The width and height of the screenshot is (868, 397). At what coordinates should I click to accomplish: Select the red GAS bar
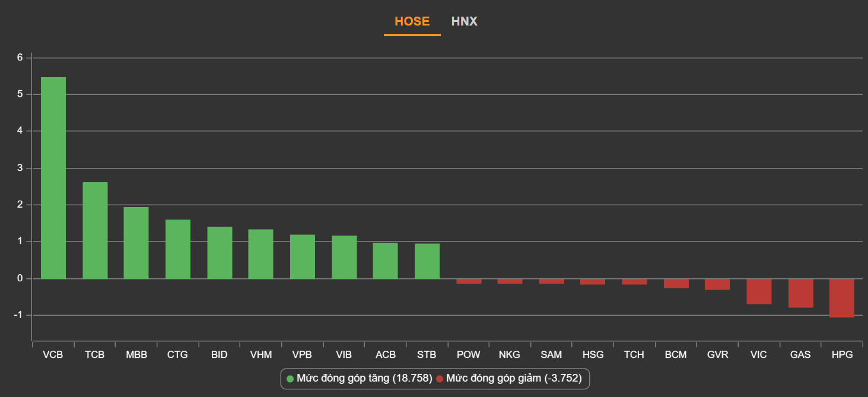point(800,293)
